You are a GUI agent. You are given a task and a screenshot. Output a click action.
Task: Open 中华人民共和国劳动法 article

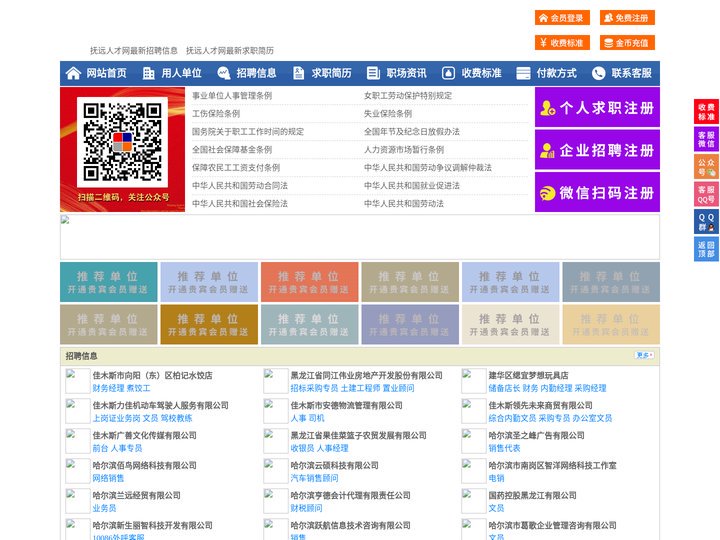pos(404,203)
